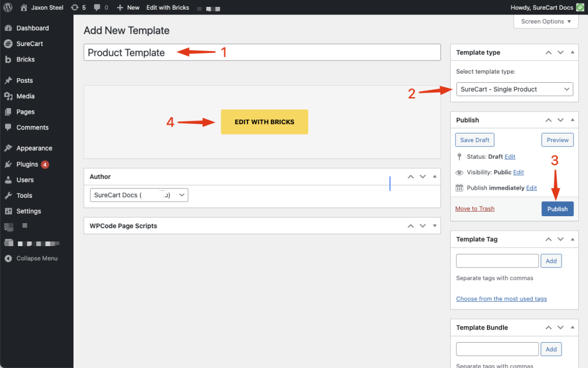Toggle the Publish panel collapse arrow
Viewport: 588px width, 368px height.
tap(572, 120)
